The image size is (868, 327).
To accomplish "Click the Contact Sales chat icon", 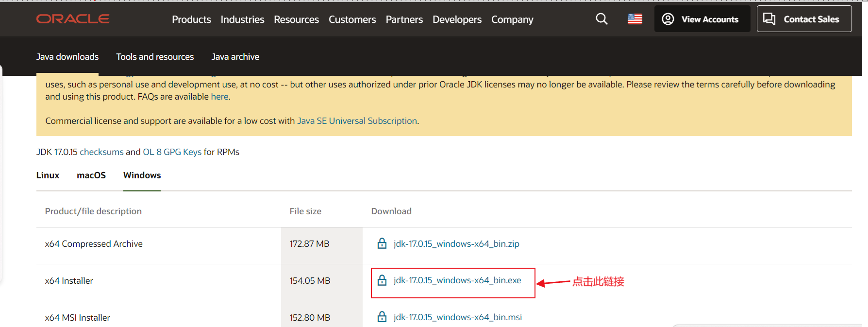I will click(x=769, y=19).
